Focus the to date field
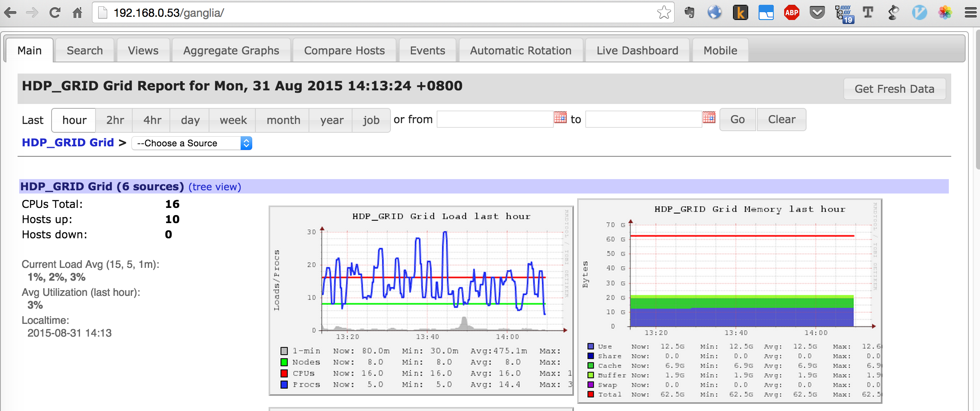Viewport: 980px width, 411px height. (x=643, y=119)
